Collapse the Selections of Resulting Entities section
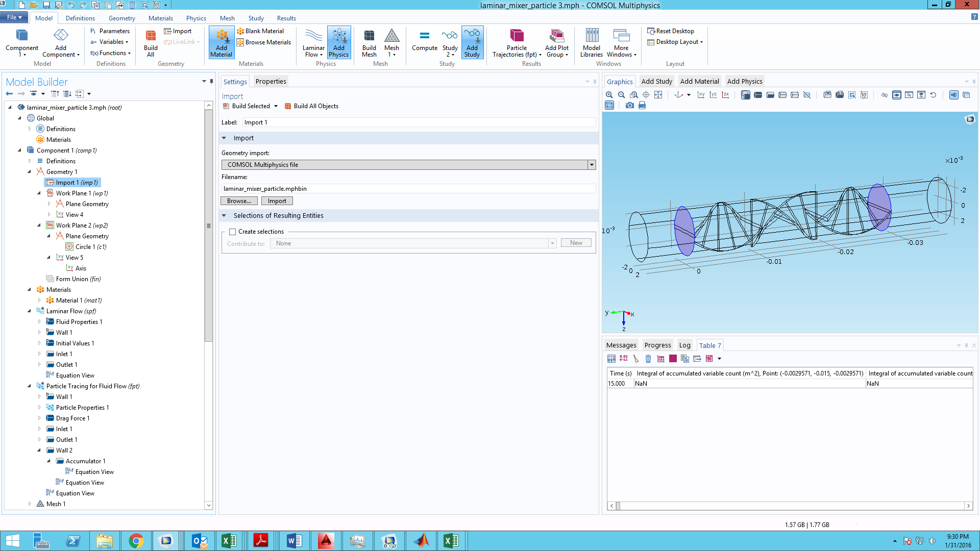 224,216
